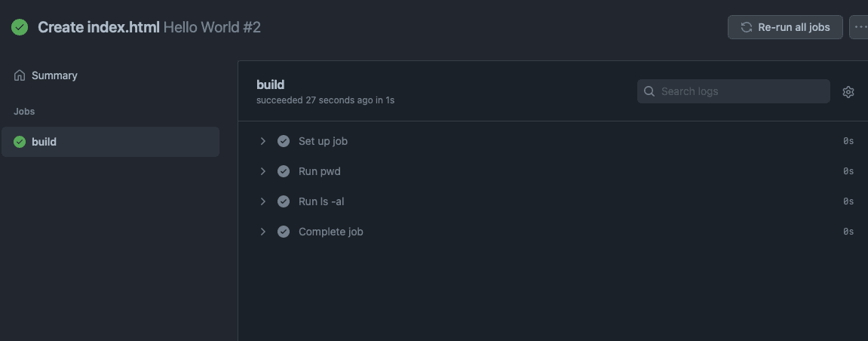The height and width of the screenshot is (341, 868).
Task: Click the Summary home icon
Action: point(20,75)
